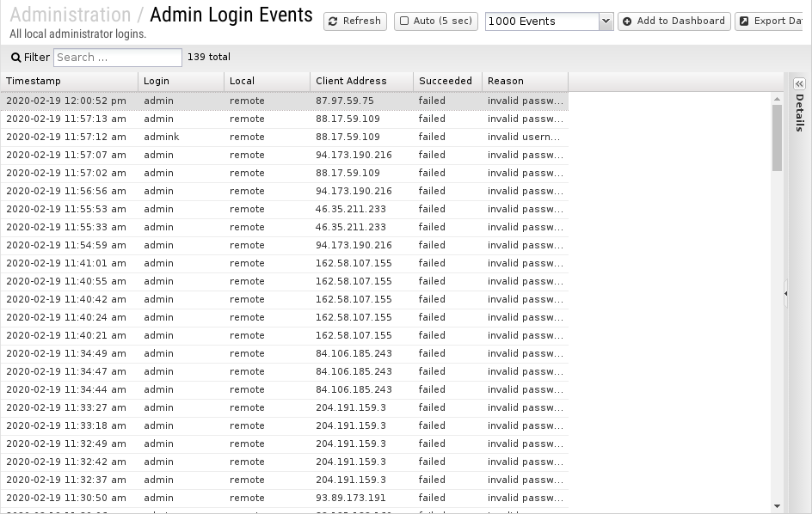The height and width of the screenshot is (514, 812).
Task: Sort by Timestamp column header
Action: click(x=70, y=82)
